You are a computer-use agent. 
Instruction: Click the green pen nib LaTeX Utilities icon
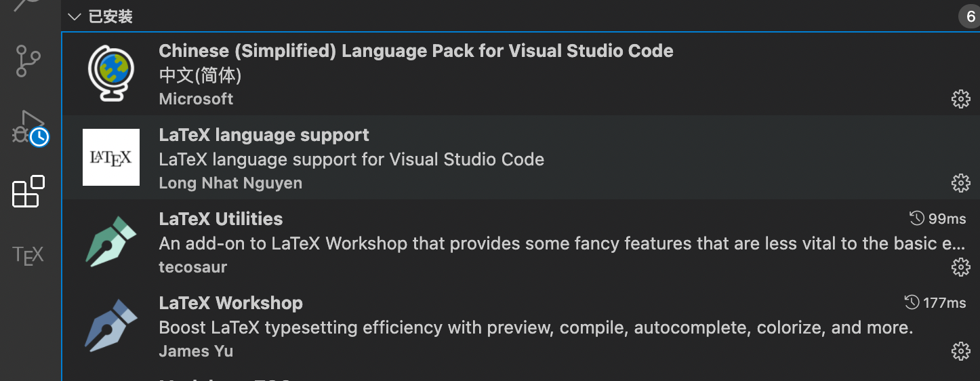tap(111, 241)
